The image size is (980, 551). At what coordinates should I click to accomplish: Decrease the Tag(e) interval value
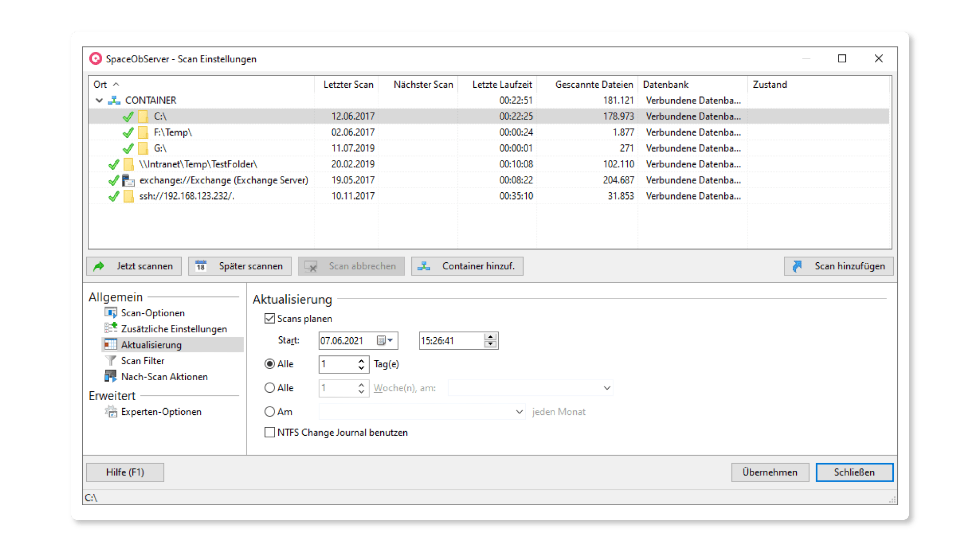(361, 367)
